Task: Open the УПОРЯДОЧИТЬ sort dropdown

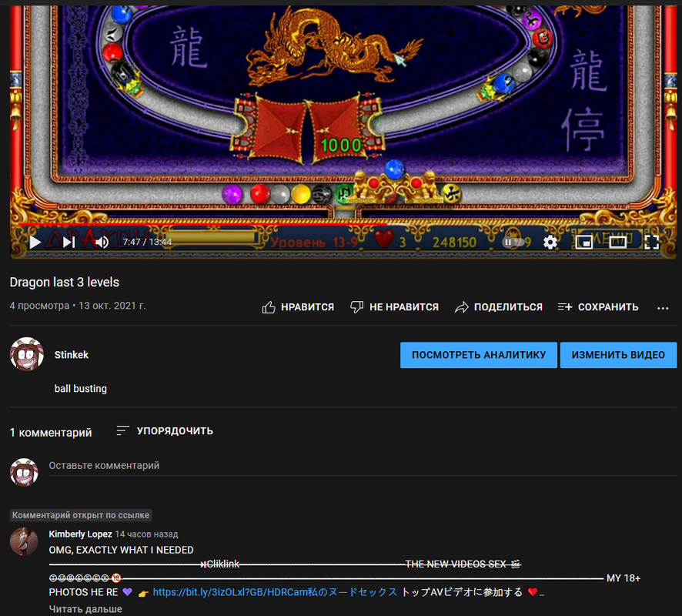Action: pos(165,430)
